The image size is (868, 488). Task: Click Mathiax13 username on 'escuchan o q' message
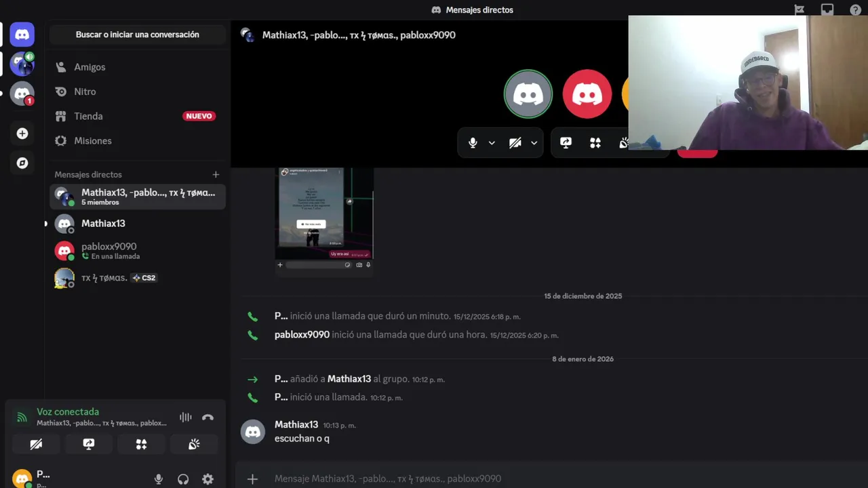(296, 424)
